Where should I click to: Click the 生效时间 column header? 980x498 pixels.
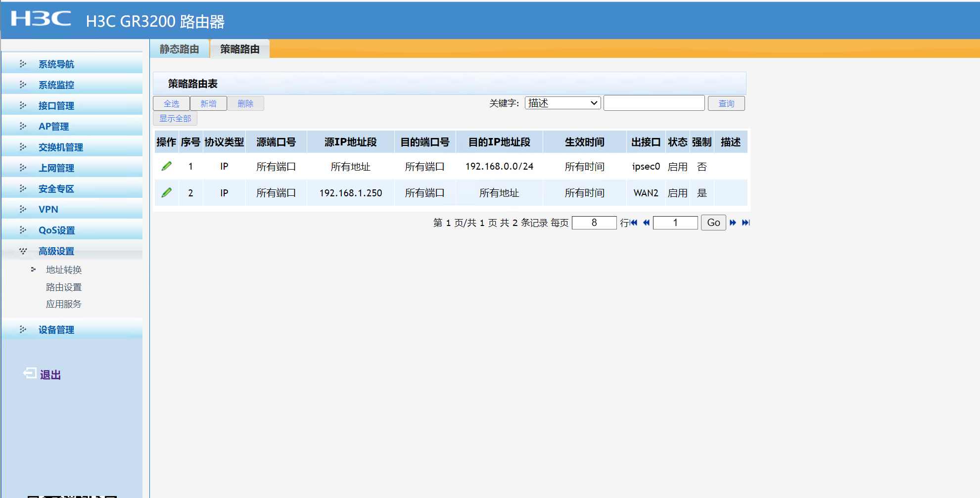pos(585,142)
